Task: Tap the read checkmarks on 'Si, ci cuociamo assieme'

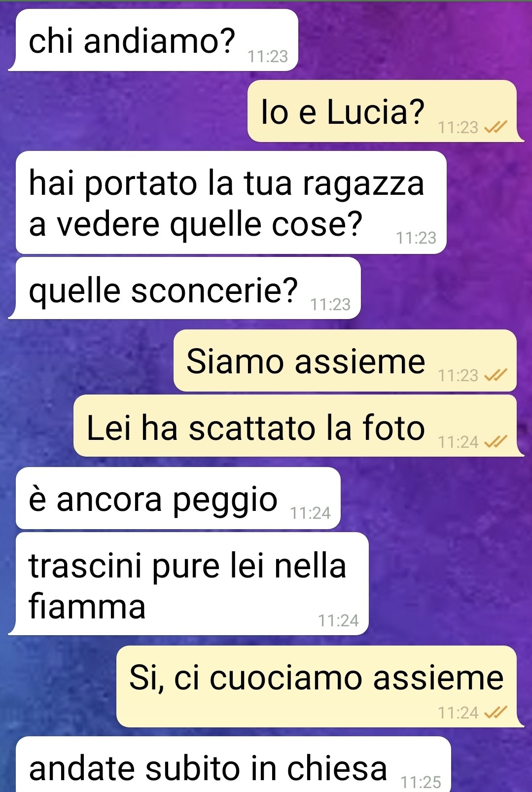Action: coord(496,713)
